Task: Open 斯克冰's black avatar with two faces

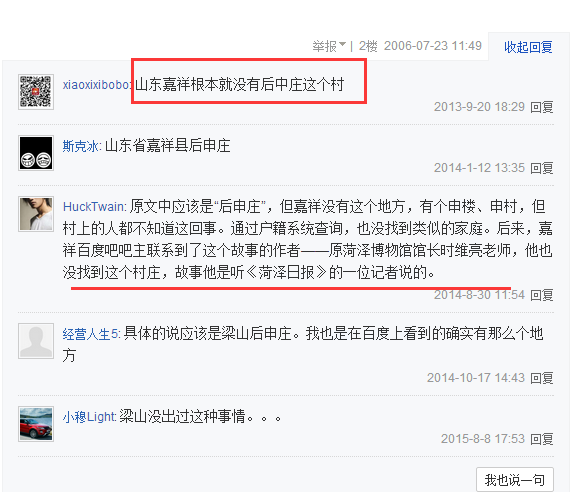Action: click(36, 153)
